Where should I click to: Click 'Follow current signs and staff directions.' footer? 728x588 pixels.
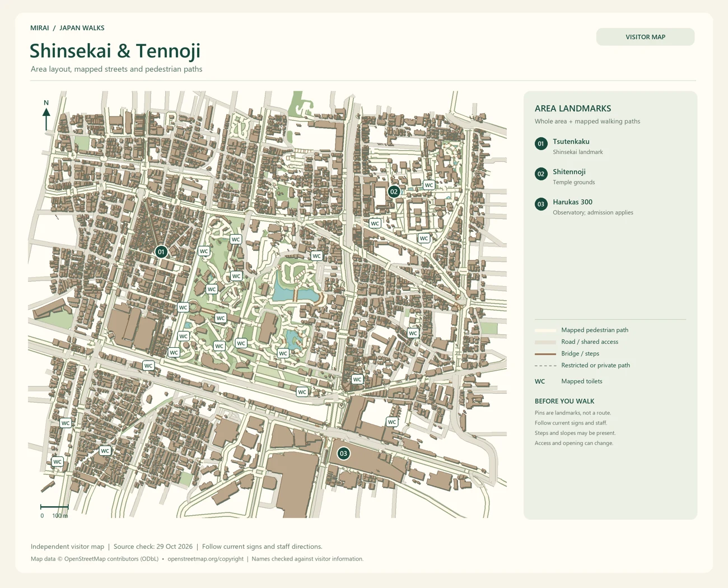[x=262, y=547]
